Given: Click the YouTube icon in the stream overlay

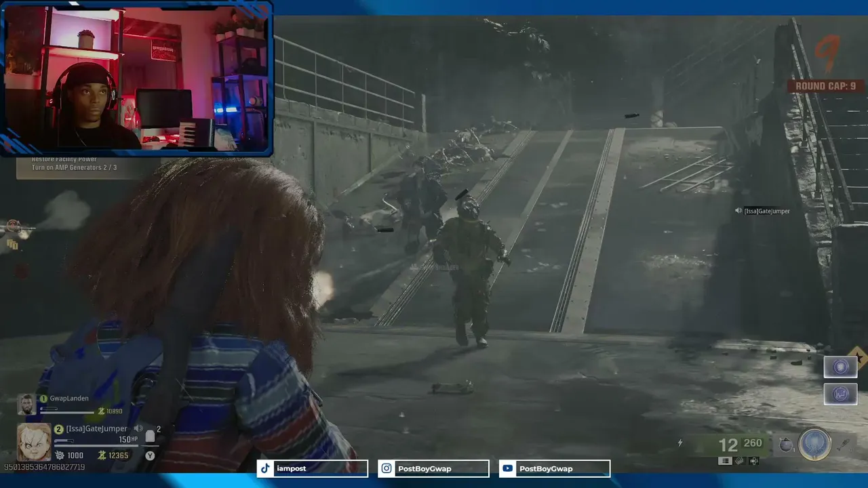Looking at the screenshot, I should (508, 468).
